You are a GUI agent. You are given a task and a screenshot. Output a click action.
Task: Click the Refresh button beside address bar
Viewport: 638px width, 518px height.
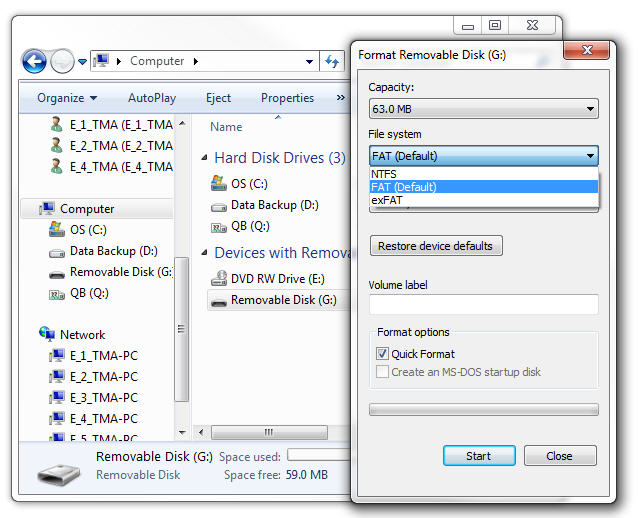click(332, 61)
